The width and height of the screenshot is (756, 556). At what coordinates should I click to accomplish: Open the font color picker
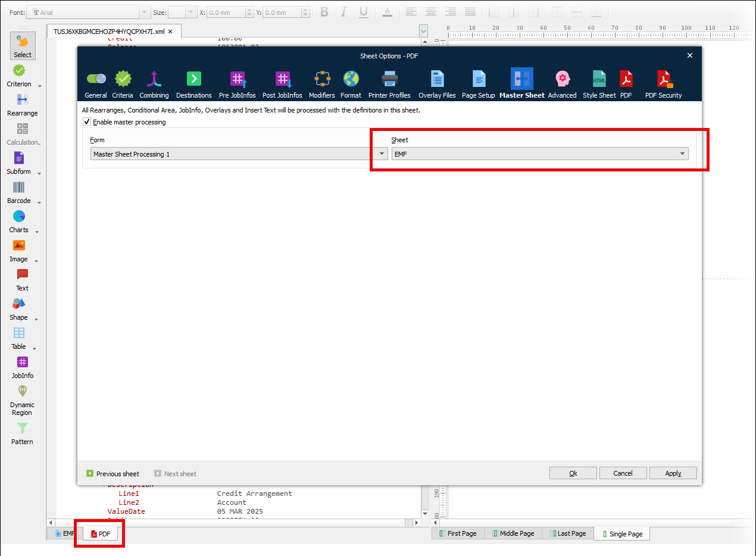(x=388, y=12)
